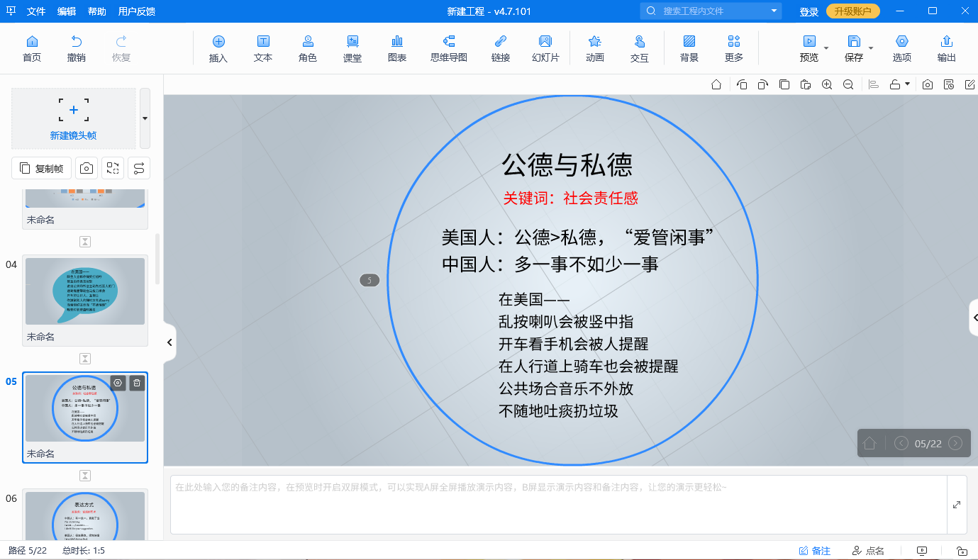Screen dimensions: 978x560
Task: Open the 幻灯片 slideshow tool
Action: coord(545,48)
